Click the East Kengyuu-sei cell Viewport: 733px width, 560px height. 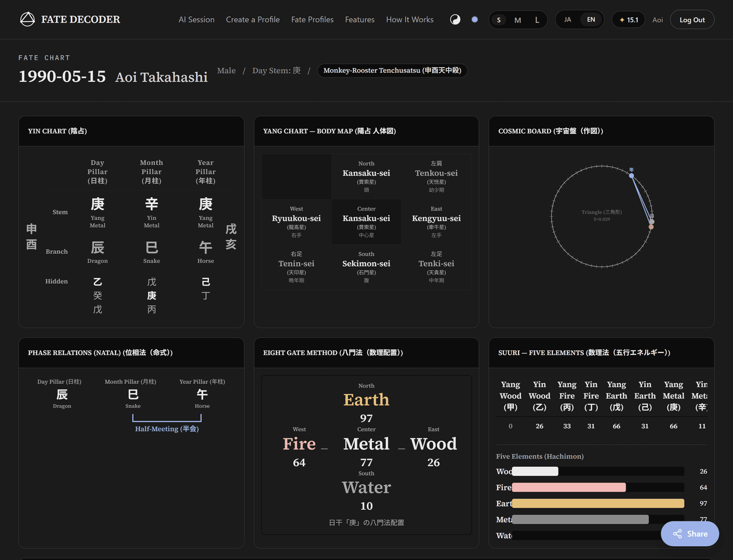[436, 222]
